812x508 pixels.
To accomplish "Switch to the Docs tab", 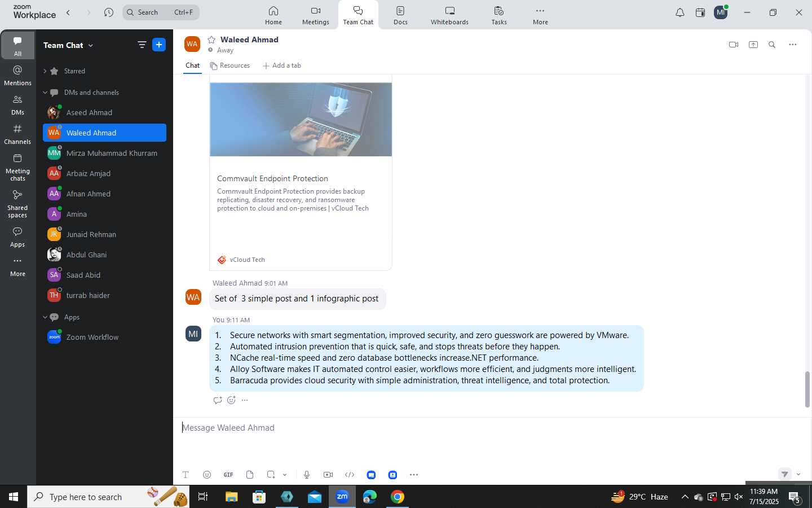I will (400, 16).
